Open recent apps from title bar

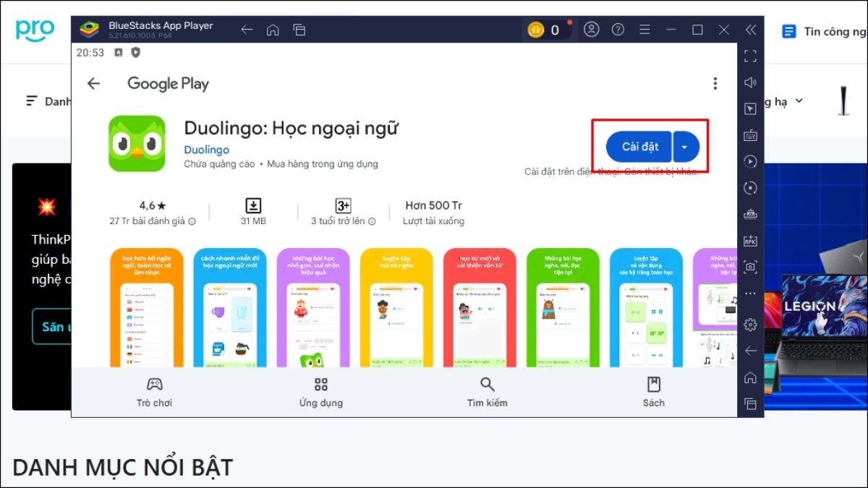(x=299, y=30)
